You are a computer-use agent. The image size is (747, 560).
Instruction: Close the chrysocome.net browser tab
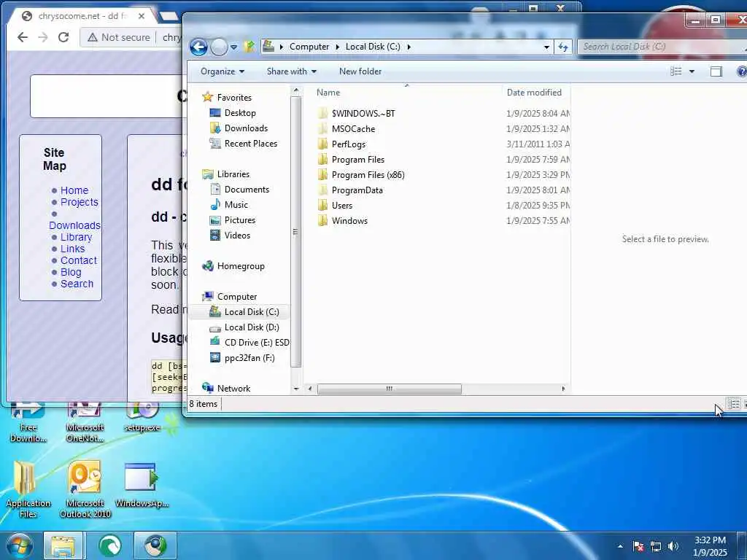[142, 16]
